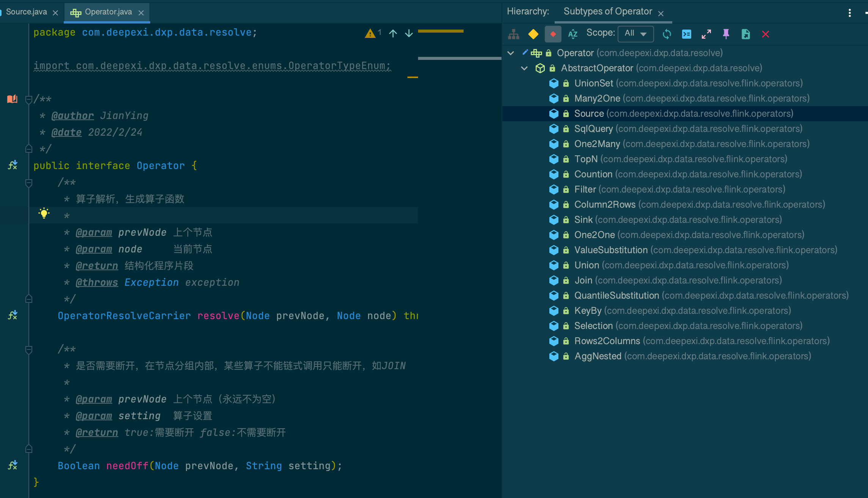Select Selection class in hierarchy
The image size is (868, 498).
coord(688,326)
